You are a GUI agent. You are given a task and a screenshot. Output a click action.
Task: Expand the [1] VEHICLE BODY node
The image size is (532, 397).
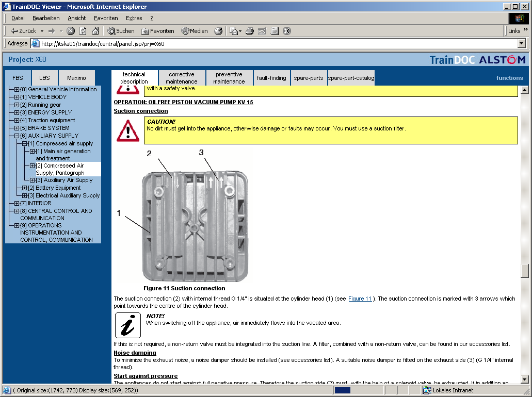[17, 97]
